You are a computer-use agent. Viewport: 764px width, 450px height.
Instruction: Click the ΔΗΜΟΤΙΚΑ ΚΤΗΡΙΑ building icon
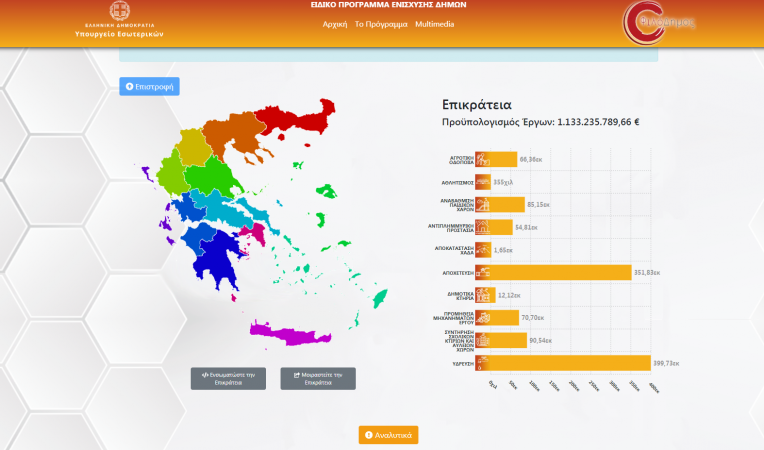[x=482, y=295]
